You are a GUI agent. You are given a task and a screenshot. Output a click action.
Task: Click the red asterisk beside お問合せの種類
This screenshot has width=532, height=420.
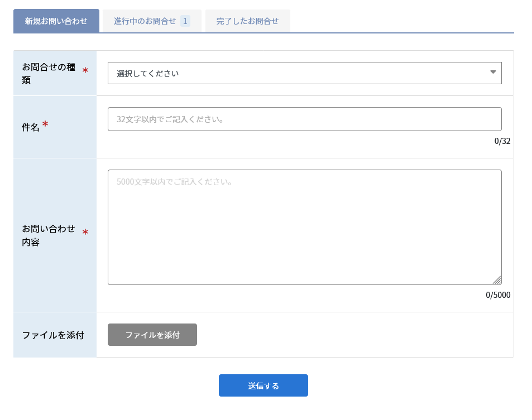pos(85,71)
